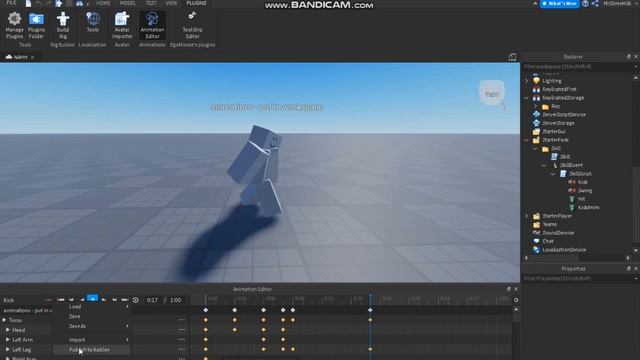Click the end time field showing 1:00

point(176,300)
